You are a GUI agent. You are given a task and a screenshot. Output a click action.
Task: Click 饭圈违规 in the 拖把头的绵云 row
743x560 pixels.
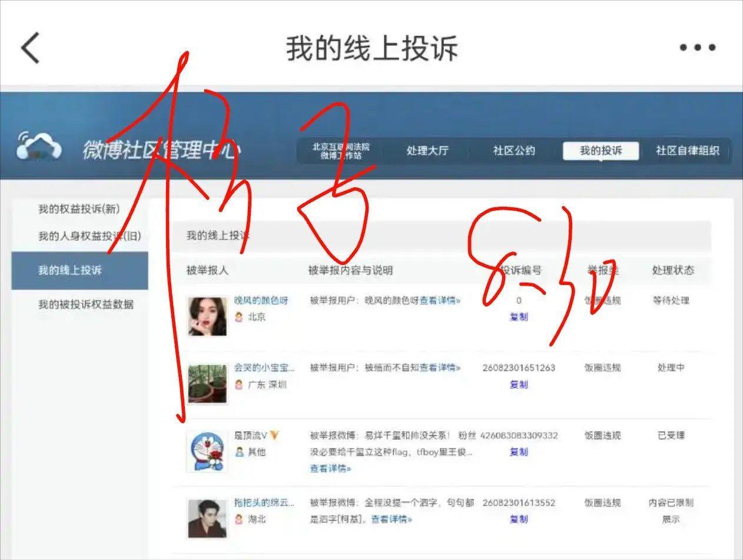pyautogui.click(x=602, y=503)
